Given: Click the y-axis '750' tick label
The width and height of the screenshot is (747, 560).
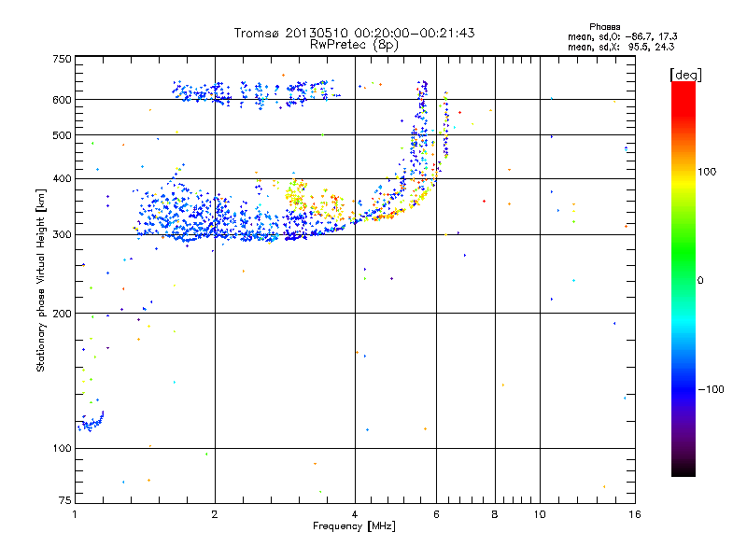Looking at the screenshot, I should point(62,59).
